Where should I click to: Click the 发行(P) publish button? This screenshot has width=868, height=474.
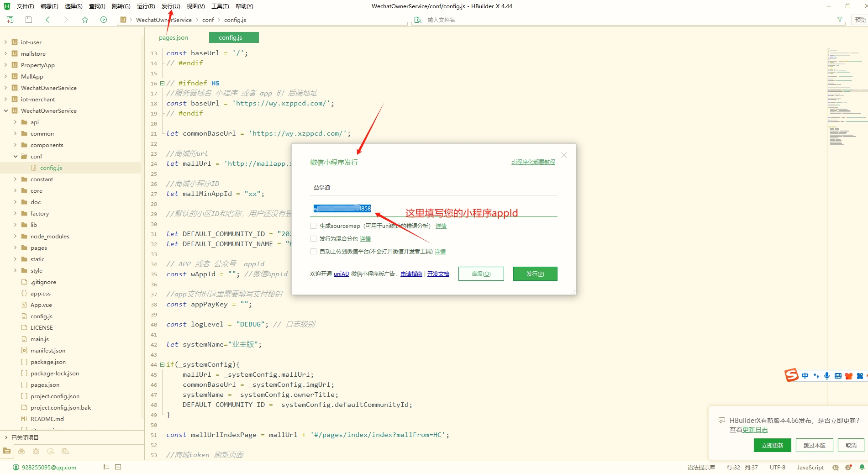coord(535,274)
